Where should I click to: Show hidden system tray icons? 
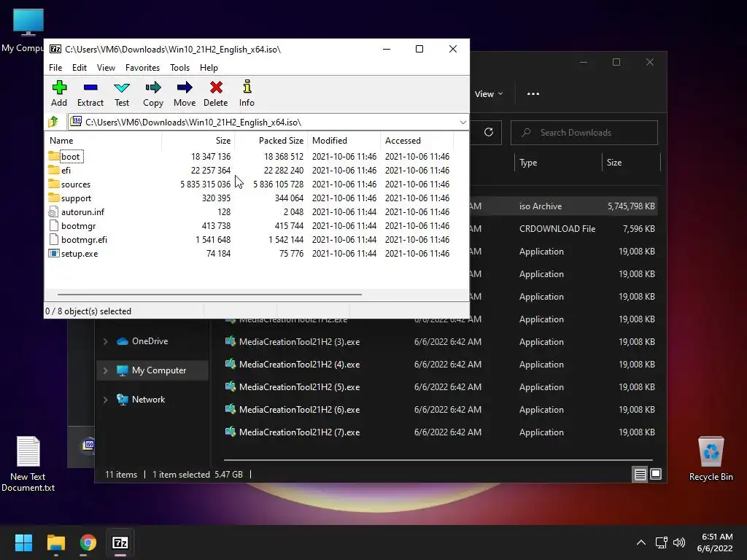641,542
